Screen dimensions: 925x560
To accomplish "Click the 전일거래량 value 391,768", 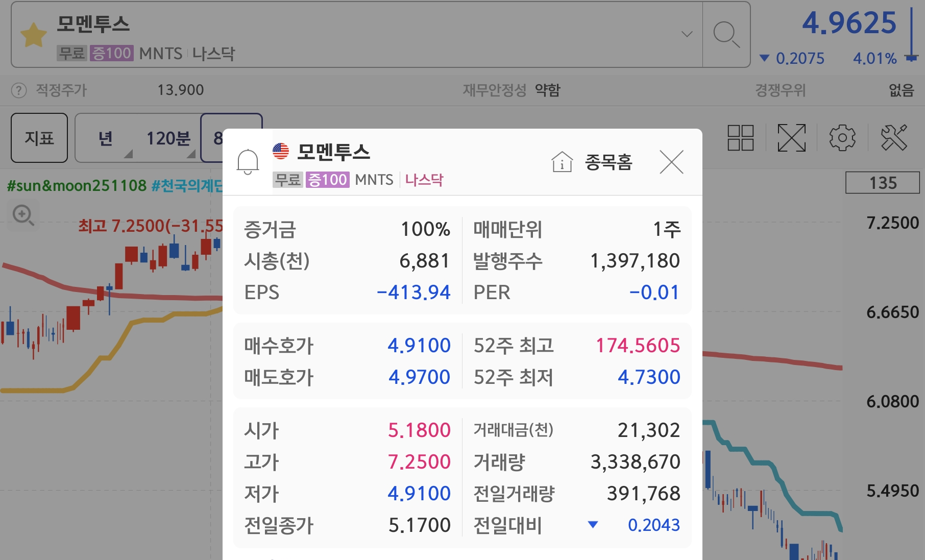I will [643, 494].
